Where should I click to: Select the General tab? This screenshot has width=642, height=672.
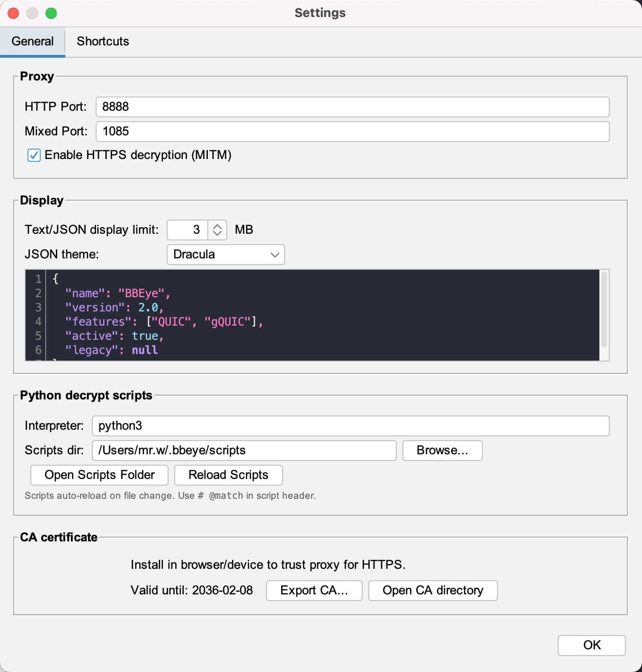pos(32,42)
